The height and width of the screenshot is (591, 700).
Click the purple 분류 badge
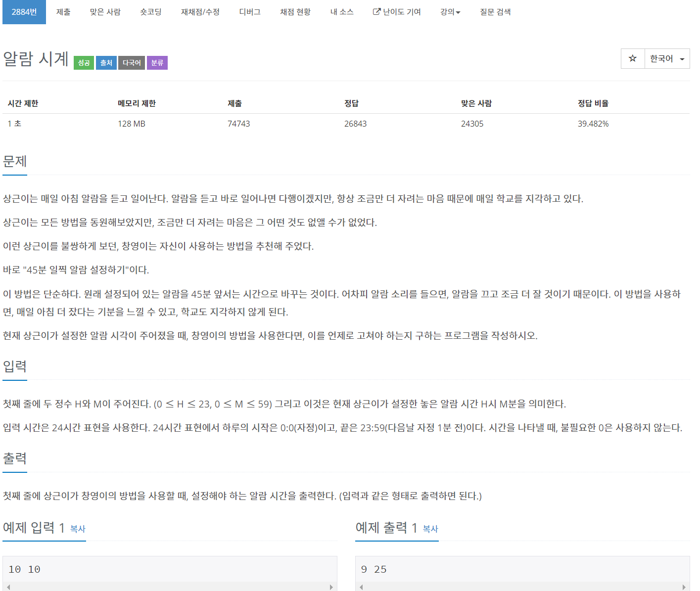157,63
